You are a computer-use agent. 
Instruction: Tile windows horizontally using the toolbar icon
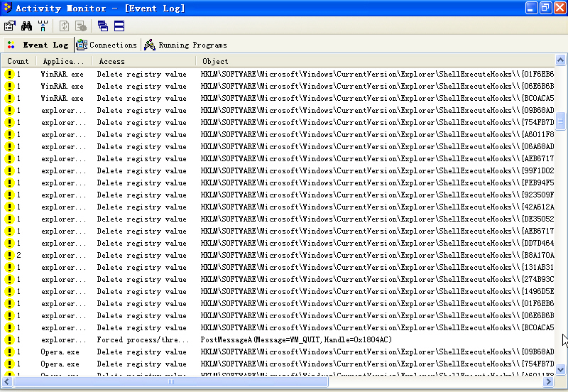click(x=119, y=26)
